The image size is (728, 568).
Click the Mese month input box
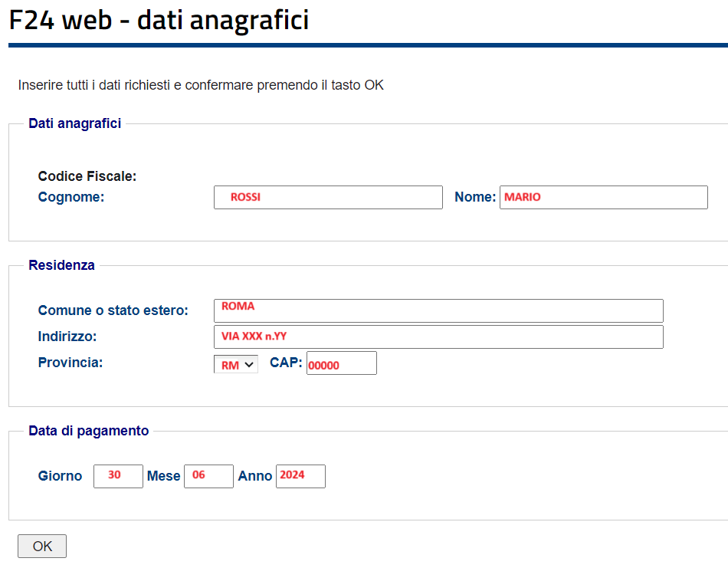[208, 476]
